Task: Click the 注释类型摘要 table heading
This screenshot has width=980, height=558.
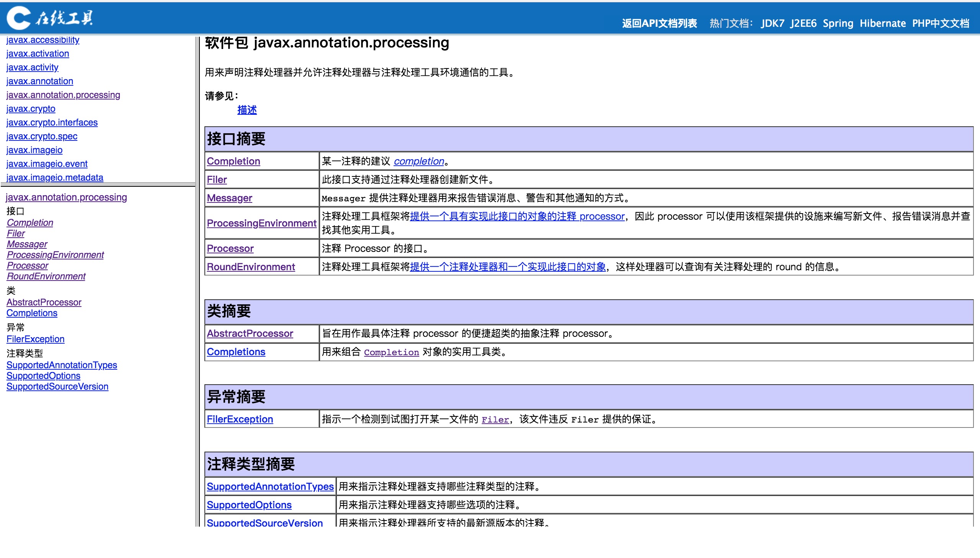Action: [x=251, y=465]
